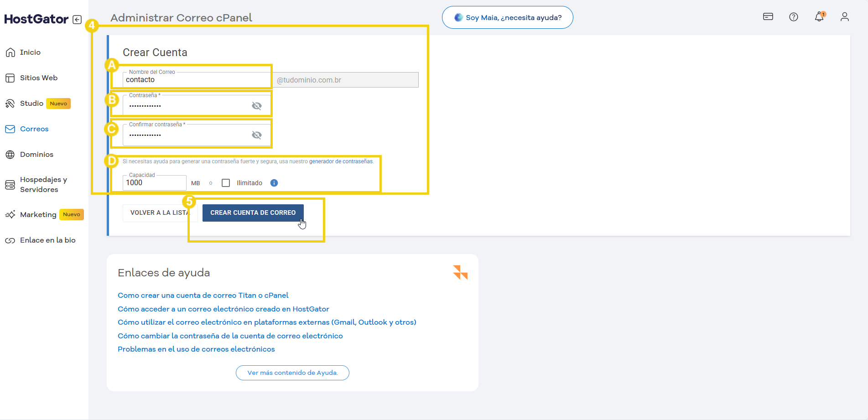Enable the Ilimitado capacity checkbox

[226, 183]
